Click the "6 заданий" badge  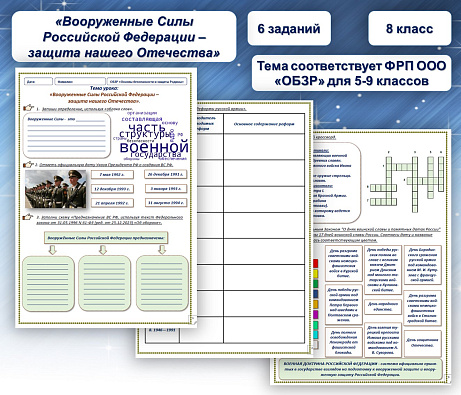coord(289,28)
